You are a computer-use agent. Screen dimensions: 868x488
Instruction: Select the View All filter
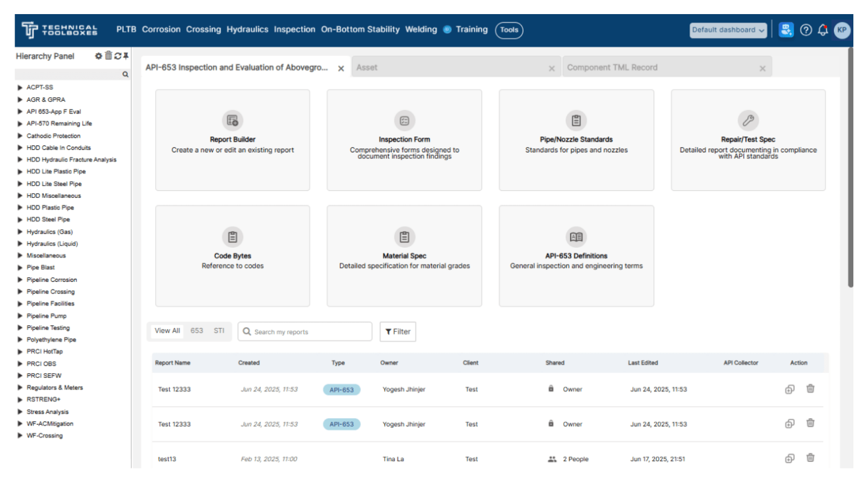[167, 331]
